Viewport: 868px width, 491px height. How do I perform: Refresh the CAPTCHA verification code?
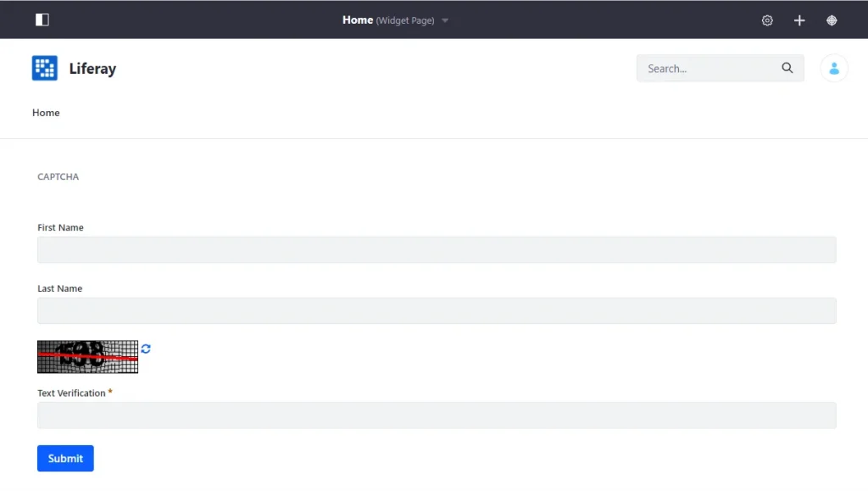[x=146, y=349]
